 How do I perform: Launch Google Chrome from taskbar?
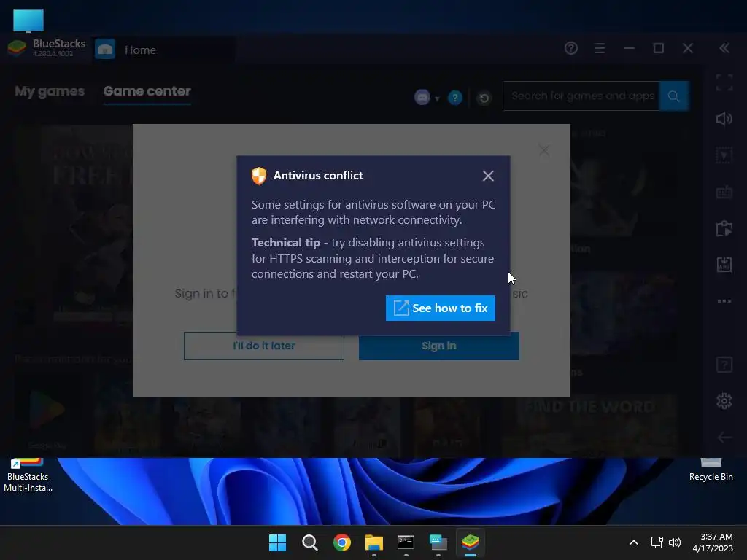(341, 542)
